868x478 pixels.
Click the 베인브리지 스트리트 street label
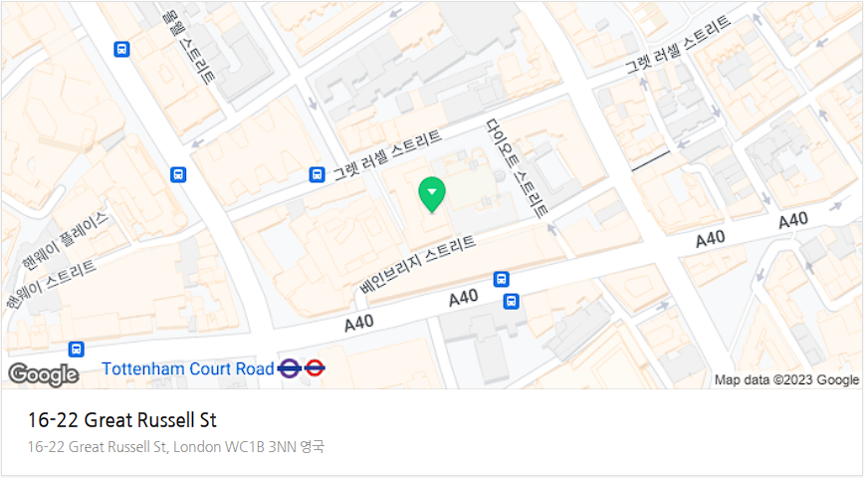pyautogui.click(x=418, y=264)
